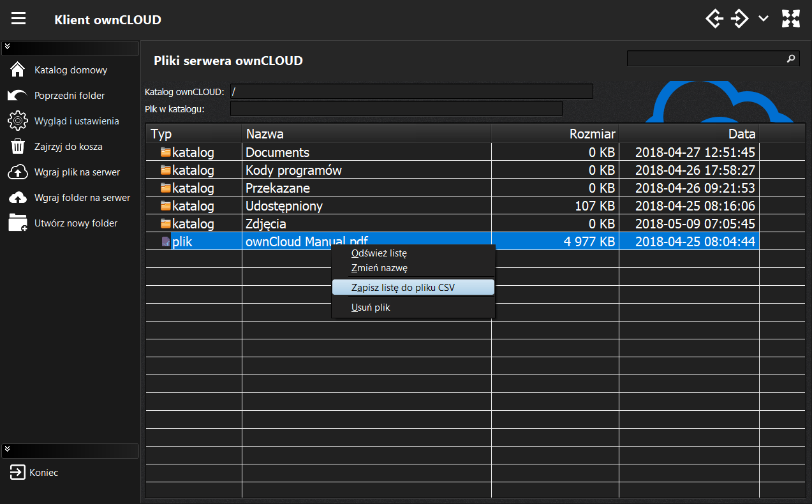Click the Zdjęcia folder icon
This screenshot has width=812, height=504.
point(166,223)
